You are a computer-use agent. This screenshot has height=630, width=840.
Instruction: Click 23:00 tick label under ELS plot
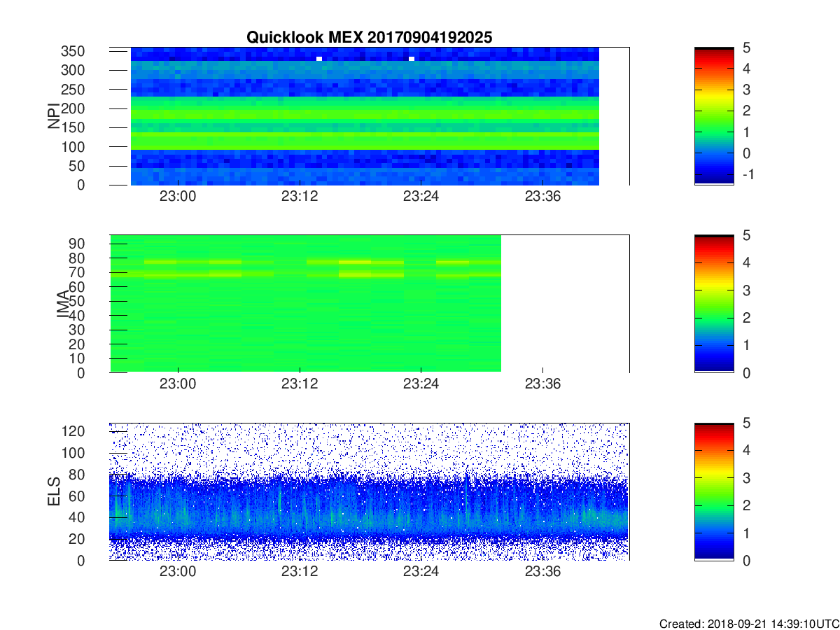178,573
